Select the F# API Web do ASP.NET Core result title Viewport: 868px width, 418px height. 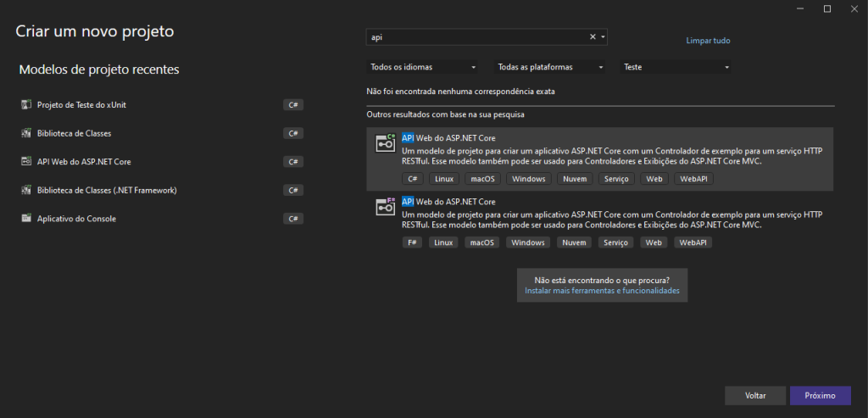pyautogui.click(x=448, y=202)
